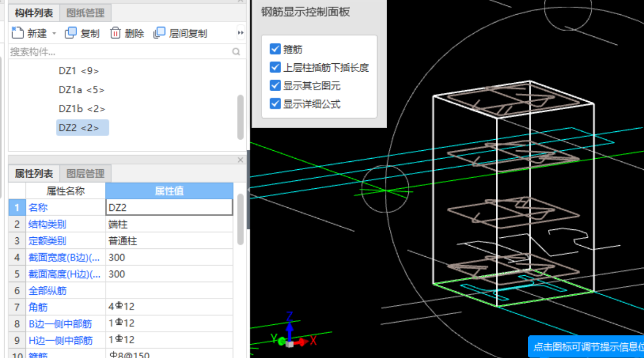
Task: Expand the toolbar overflow arrows
Action: pyautogui.click(x=241, y=33)
